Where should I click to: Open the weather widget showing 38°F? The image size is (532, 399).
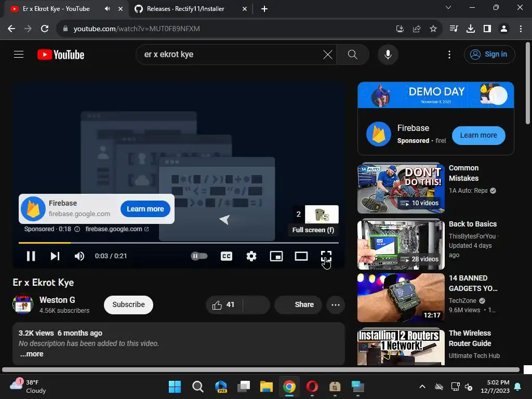28,387
